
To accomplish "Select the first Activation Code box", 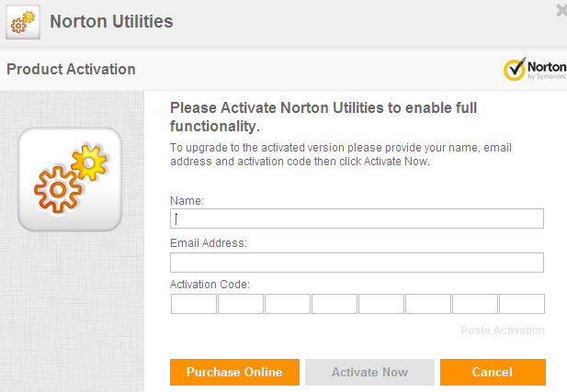I will click(194, 304).
